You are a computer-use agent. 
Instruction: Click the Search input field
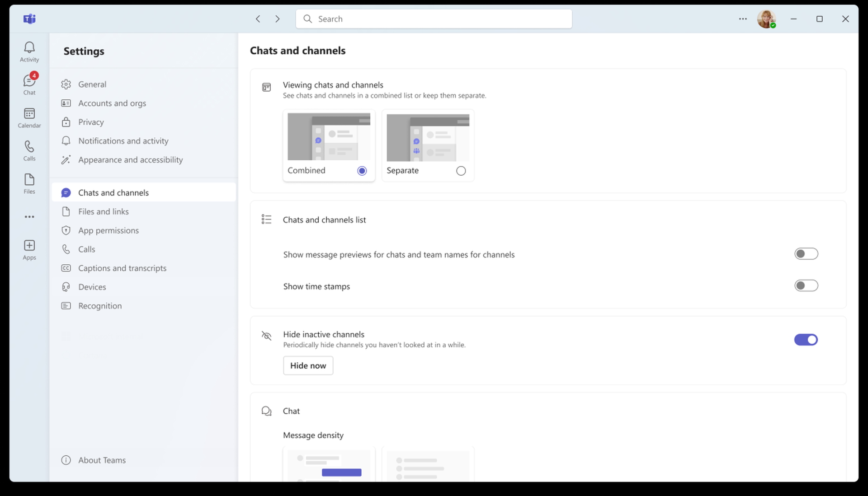(434, 19)
